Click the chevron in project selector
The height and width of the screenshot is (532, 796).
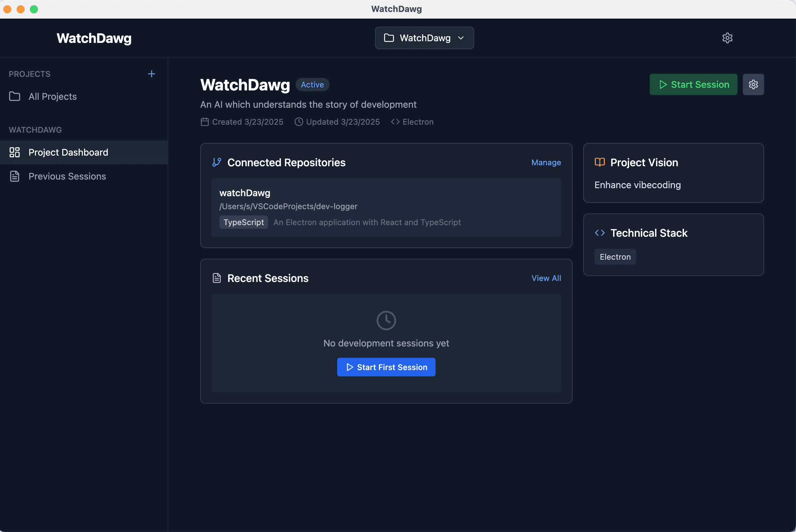point(461,38)
